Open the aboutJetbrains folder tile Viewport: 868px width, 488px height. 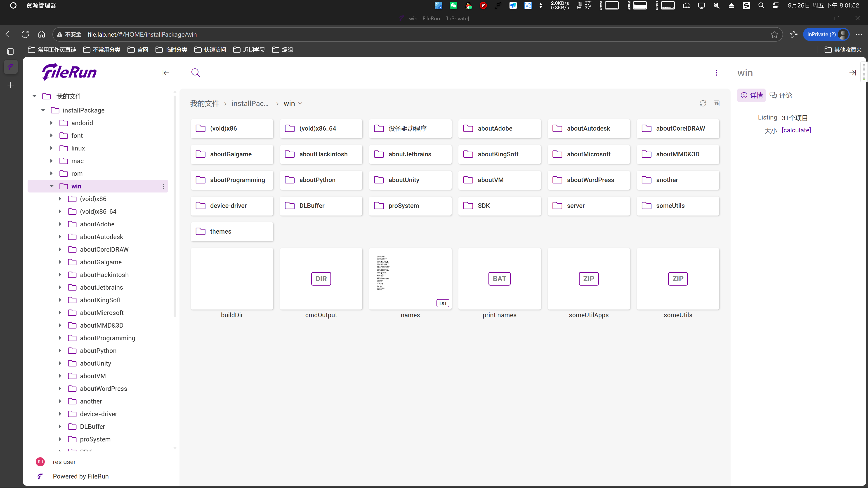tap(410, 154)
